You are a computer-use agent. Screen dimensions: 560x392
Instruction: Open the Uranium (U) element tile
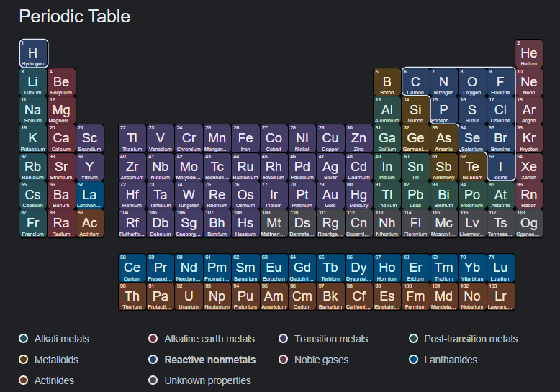[x=189, y=296]
